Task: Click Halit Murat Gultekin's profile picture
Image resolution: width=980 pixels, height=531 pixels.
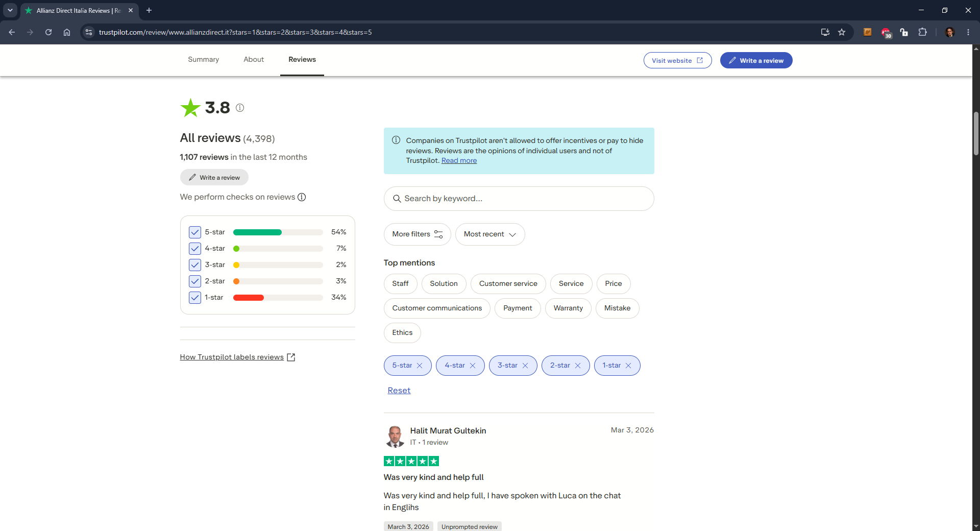Action: pyautogui.click(x=395, y=437)
